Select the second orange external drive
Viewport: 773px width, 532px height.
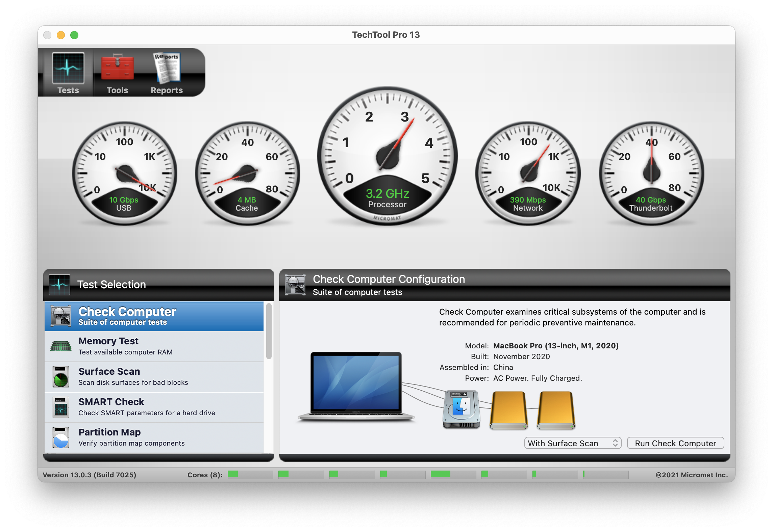tap(556, 410)
